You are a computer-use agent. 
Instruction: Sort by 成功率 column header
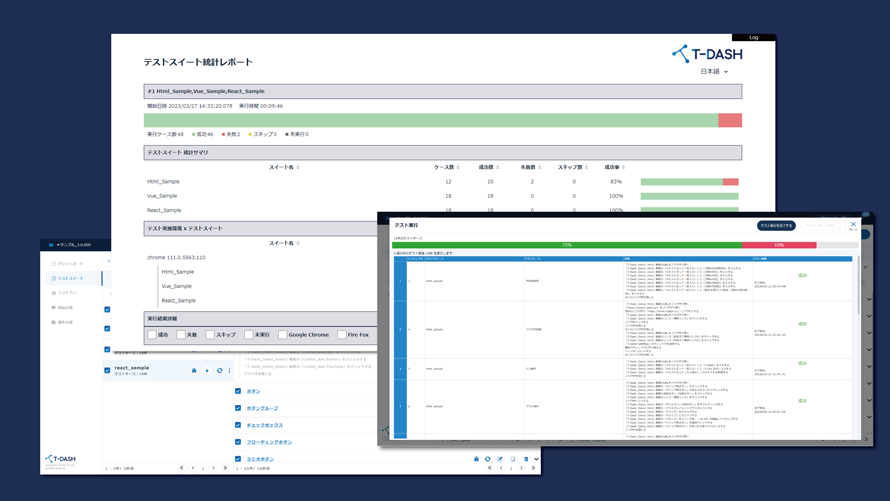(x=615, y=167)
